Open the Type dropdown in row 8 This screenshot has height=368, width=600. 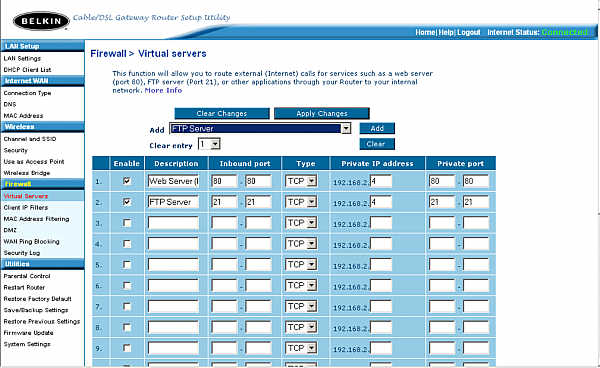(301, 327)
